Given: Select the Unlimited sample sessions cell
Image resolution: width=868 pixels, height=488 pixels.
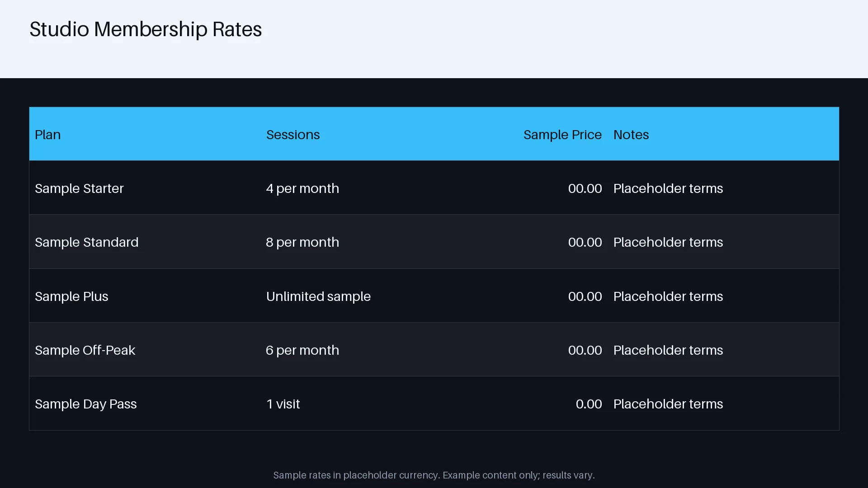Looking at the screenshot, I should [318, 296].
